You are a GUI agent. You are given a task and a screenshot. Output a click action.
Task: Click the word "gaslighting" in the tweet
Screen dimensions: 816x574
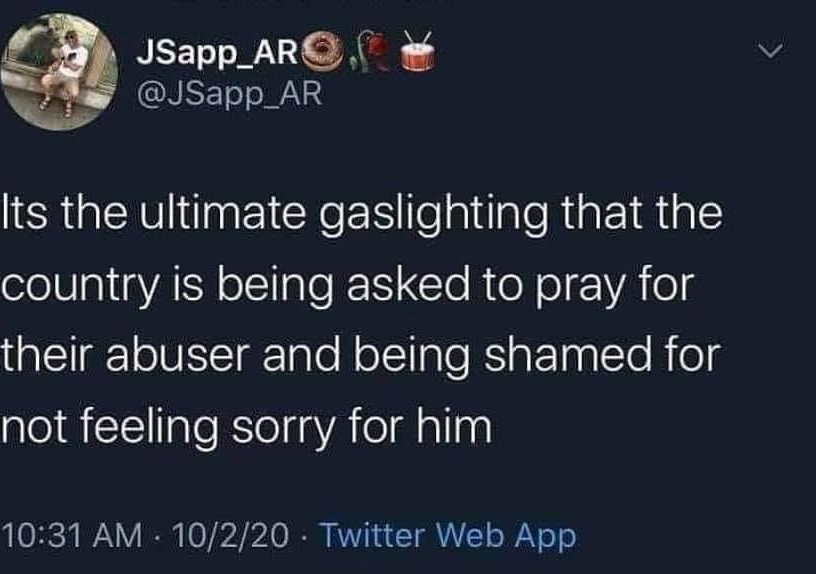pos(433,215)
